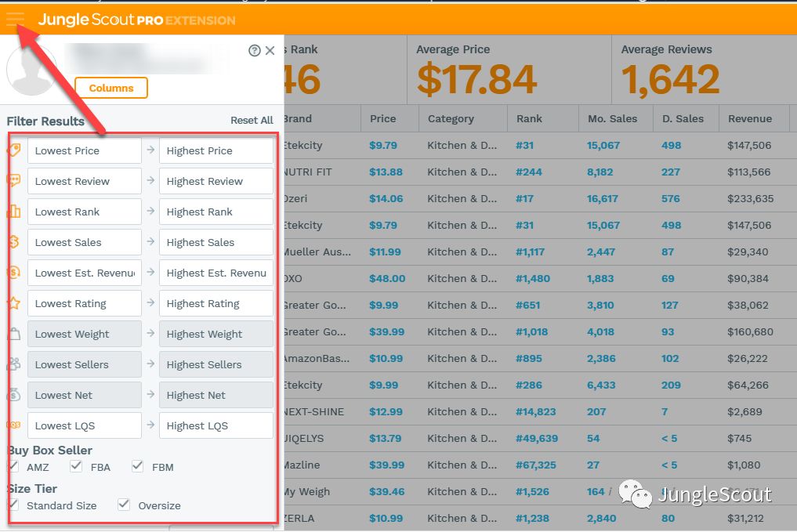The width and height of the screenshot is (797, 532).
Task: Click the Mazline $39.99 price
Action: (x=387, y=465)
